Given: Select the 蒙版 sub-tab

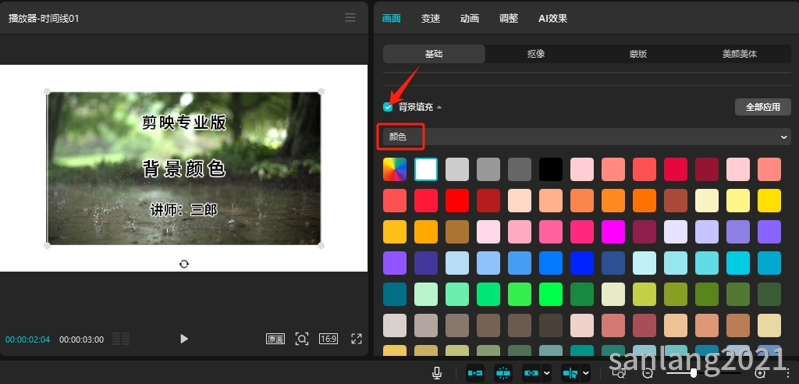Looking at the screenshot, I should 638,53.
